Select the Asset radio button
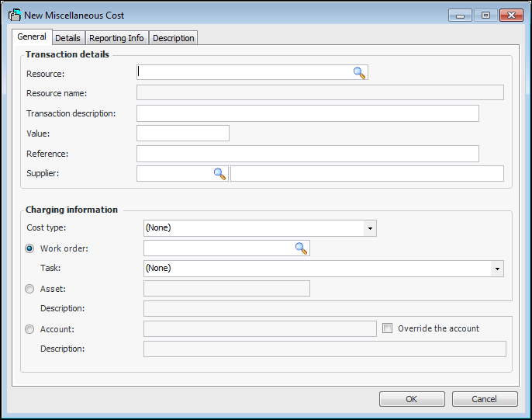Viewport: 532px width, 420px height. (x=29, y=289)
